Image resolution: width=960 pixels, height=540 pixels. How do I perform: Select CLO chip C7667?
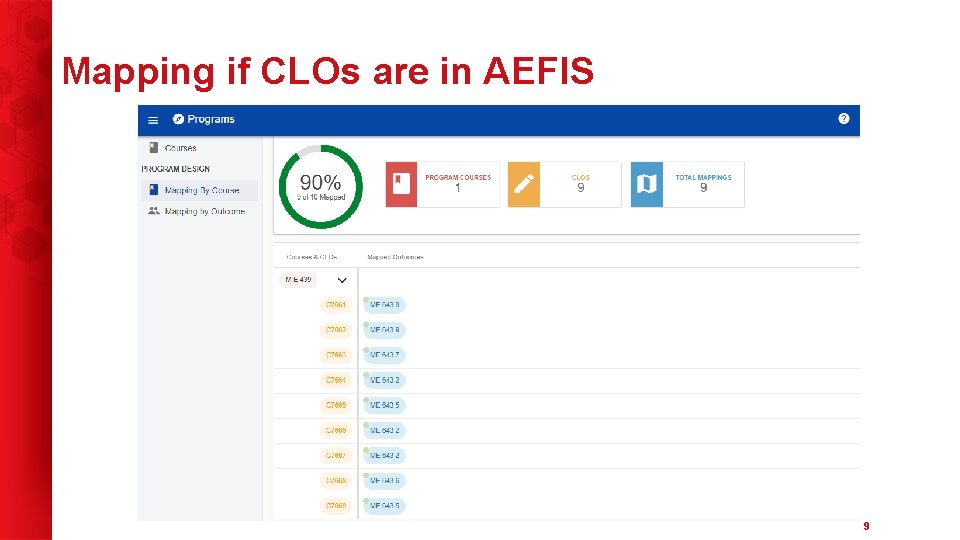tap(336, 456)
